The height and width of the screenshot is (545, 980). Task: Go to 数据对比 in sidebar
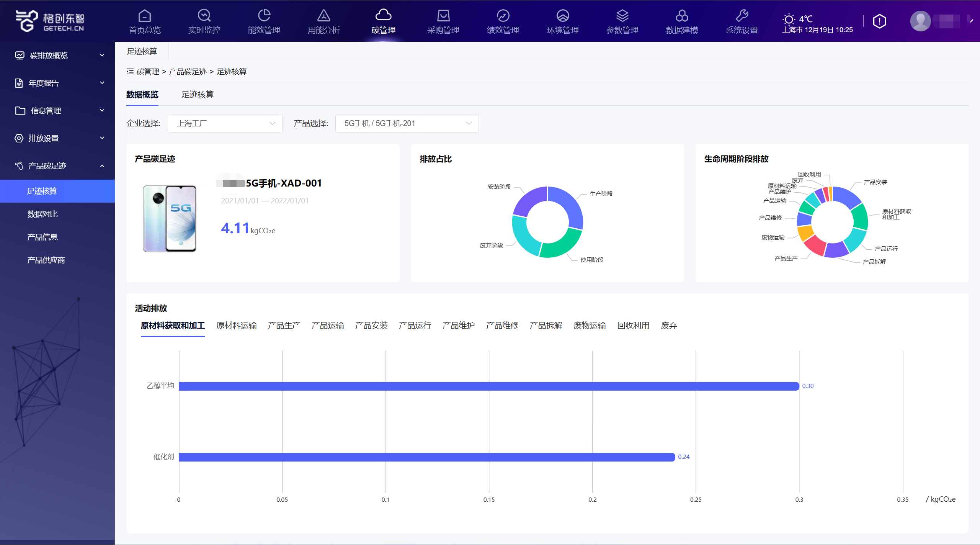[x=42, y=214]
